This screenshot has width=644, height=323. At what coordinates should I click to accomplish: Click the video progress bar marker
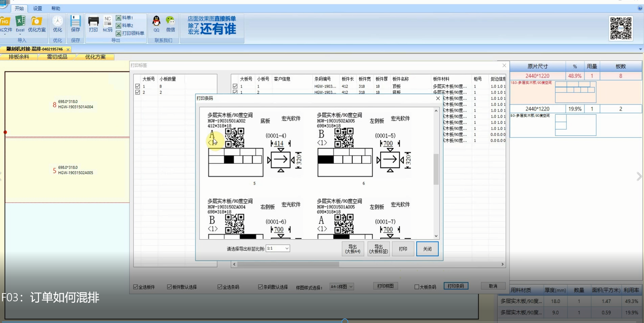[x=345, y=321]
